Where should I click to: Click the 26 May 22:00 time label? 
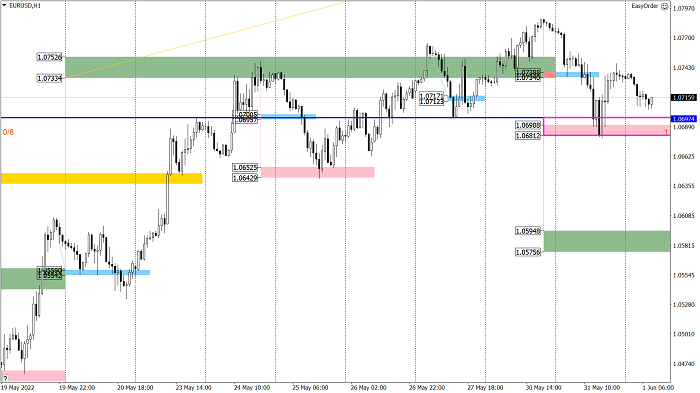click(x=427, y=388)
